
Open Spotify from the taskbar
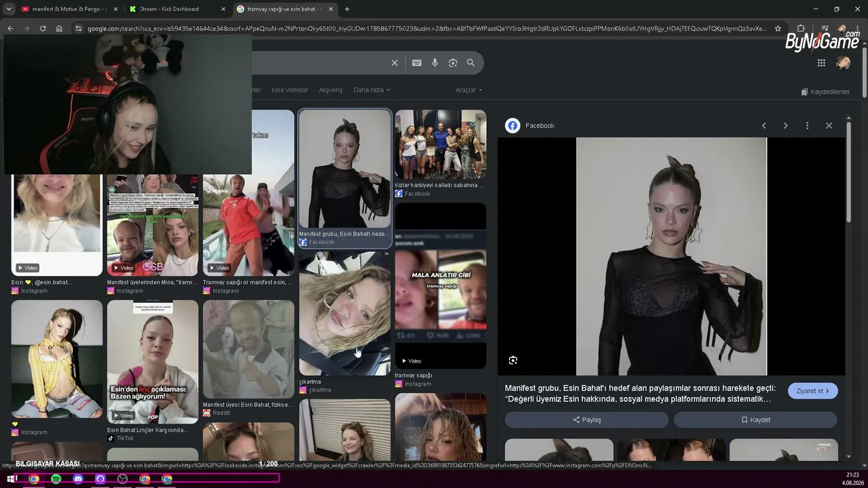[x=56, y=479]
